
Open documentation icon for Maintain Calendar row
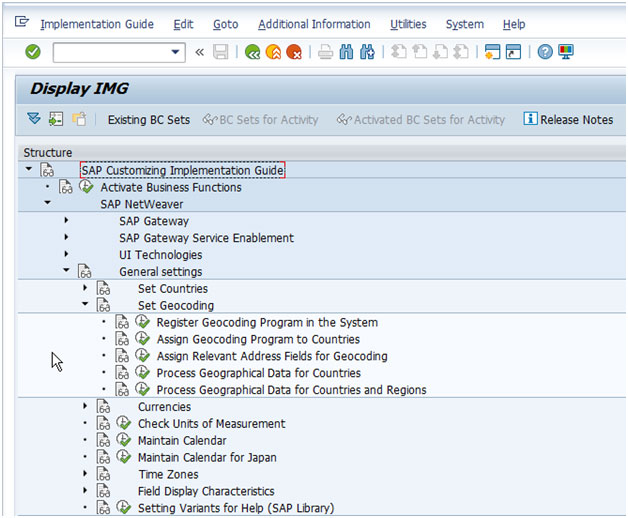coord(103,440)
